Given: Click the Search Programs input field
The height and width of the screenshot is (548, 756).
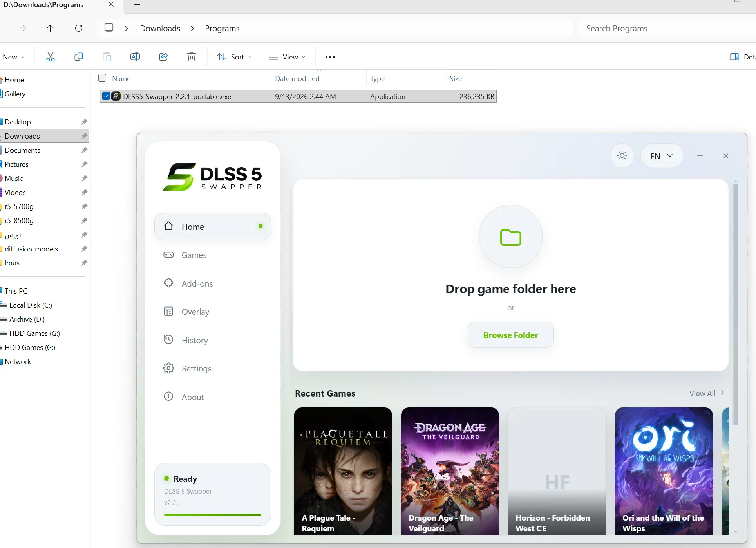Looking at the screenshot, I should 666,29.
